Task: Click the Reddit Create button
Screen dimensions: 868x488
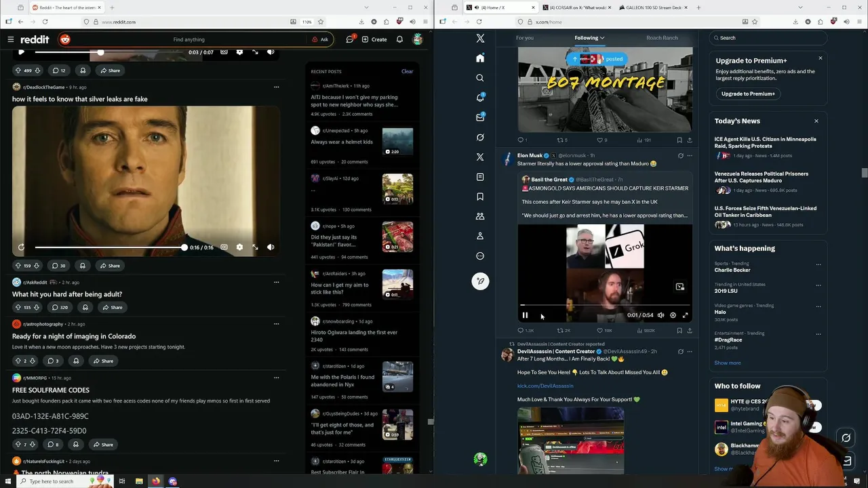Action: (x=374, y=39)
